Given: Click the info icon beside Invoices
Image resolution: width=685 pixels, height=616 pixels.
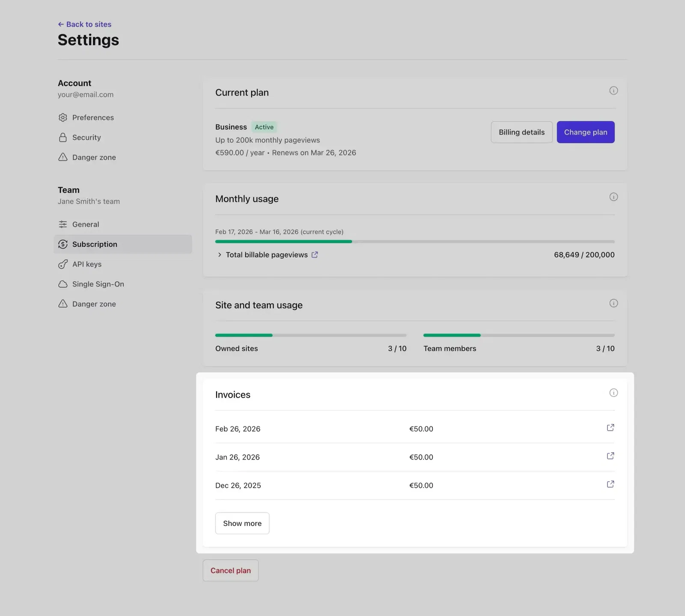Looking at the screenshot, I should click(614, 392).
